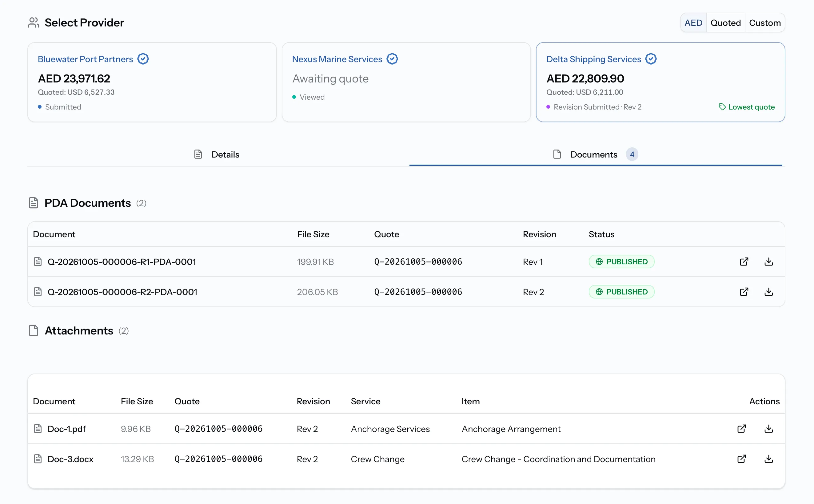The height and width of the screenshot is (504, 814).
Task: Click the verified badge beside Delta Shipping Services
Action: point(651,59)
